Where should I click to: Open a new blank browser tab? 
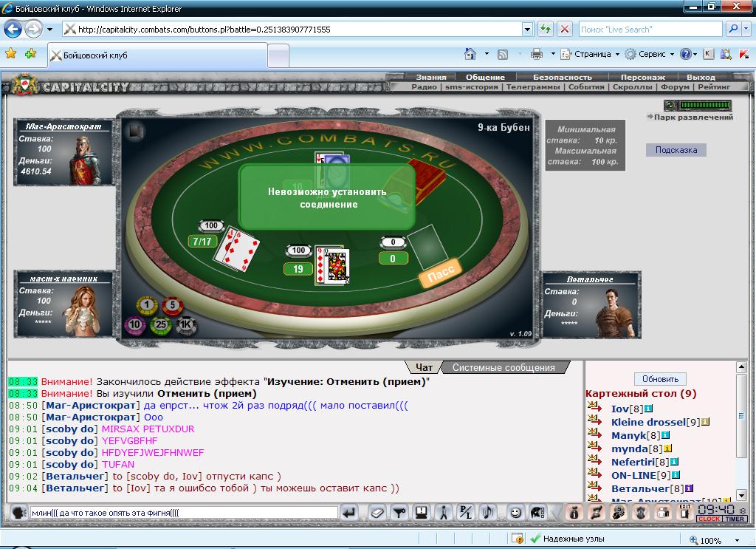[x=278, y=56]
